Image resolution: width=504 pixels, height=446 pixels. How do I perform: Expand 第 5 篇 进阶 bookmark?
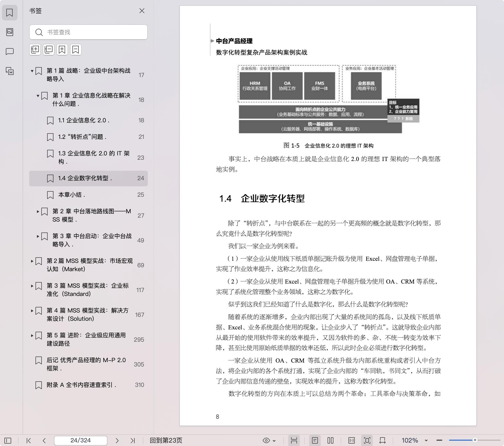point(32,335)
